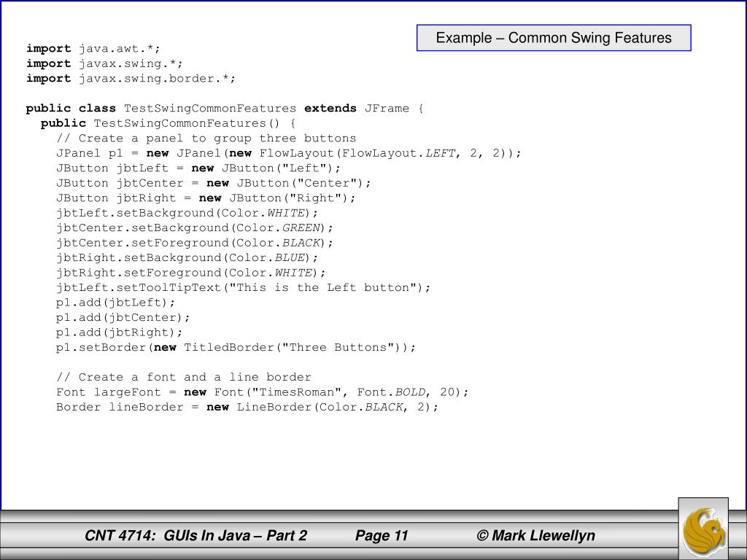Click the 'p1.add(jbtCenter);' line
Image resolution: width=747 pixels, height=560 pixels.
(123, 318)
